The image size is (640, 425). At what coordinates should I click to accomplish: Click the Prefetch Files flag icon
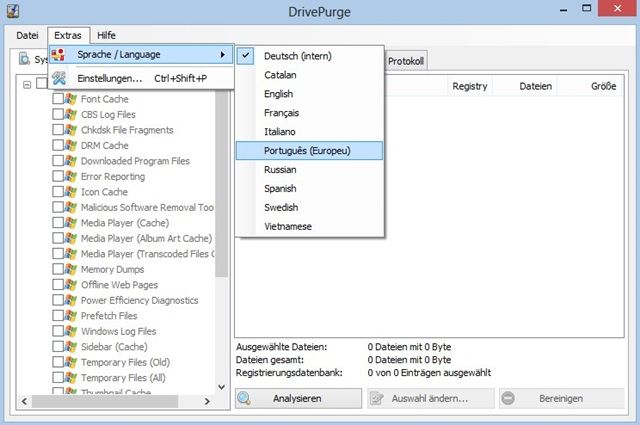coord(71,316)
